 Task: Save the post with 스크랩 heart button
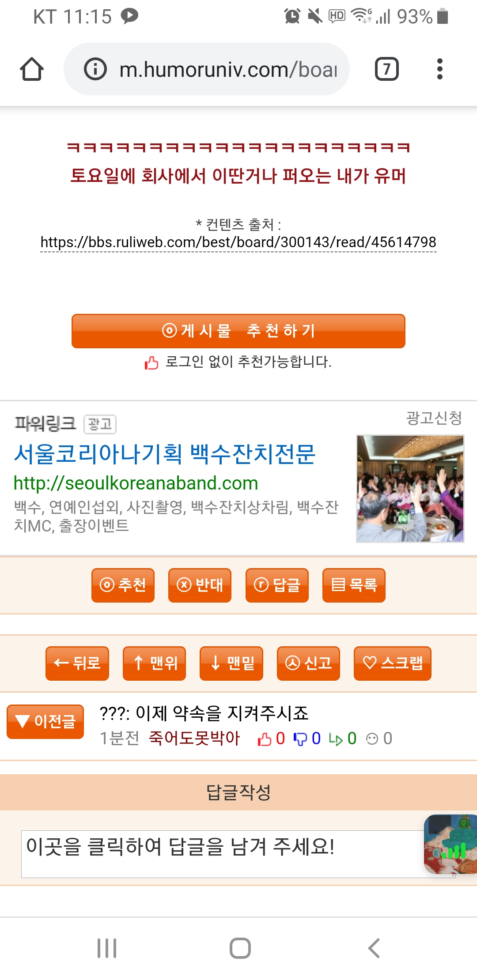pos(393,663)
